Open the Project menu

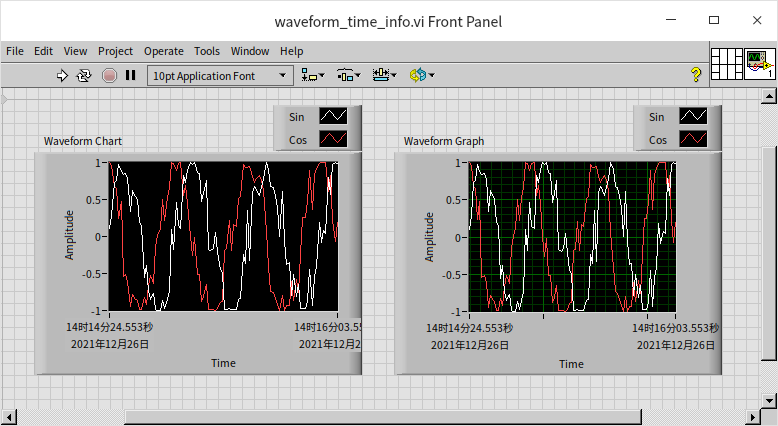(115, 51)
